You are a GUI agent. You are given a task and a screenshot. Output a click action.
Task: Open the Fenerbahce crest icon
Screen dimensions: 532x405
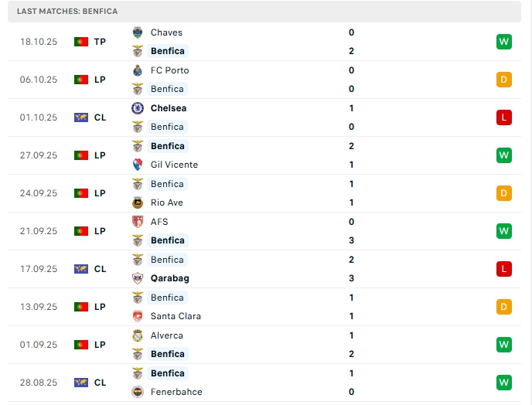138,392
